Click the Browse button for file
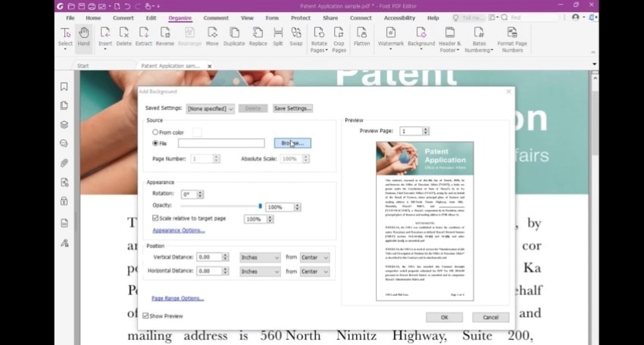 tap(292, 143)
